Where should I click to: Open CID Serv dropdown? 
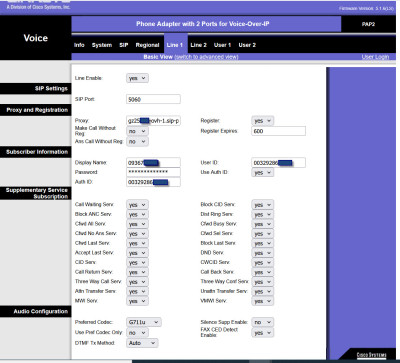(x=137, y=263)
